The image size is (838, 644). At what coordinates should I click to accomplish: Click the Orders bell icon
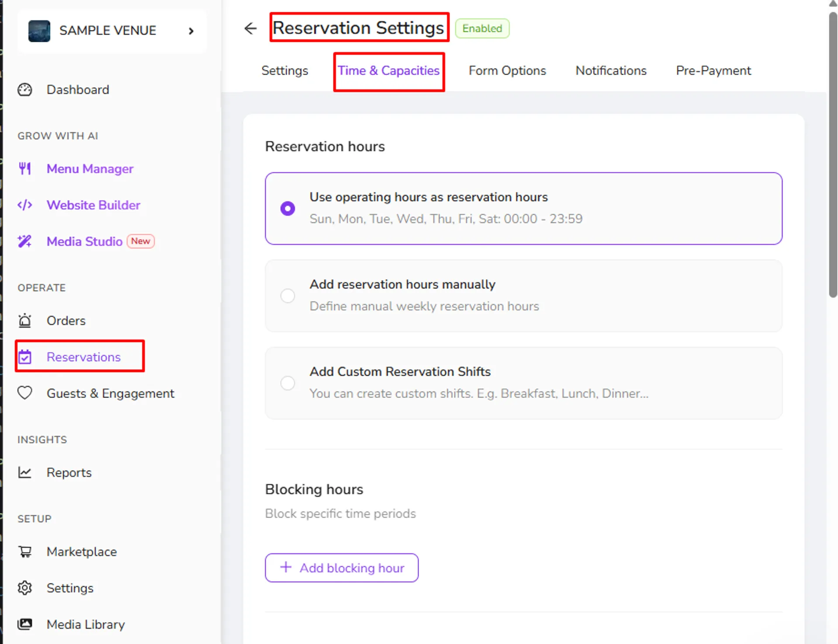coord(25,320)
